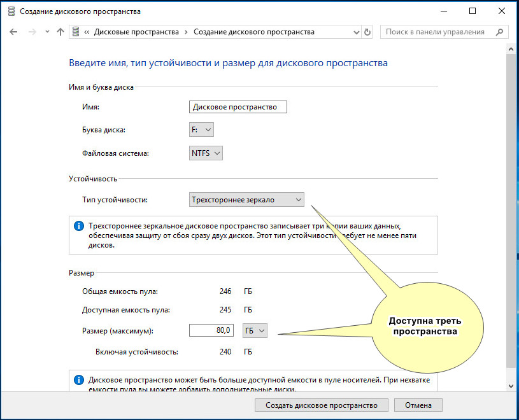Click the blue info icon for resiliency
The width and height of the screenshot is (519, 420).
79,226
